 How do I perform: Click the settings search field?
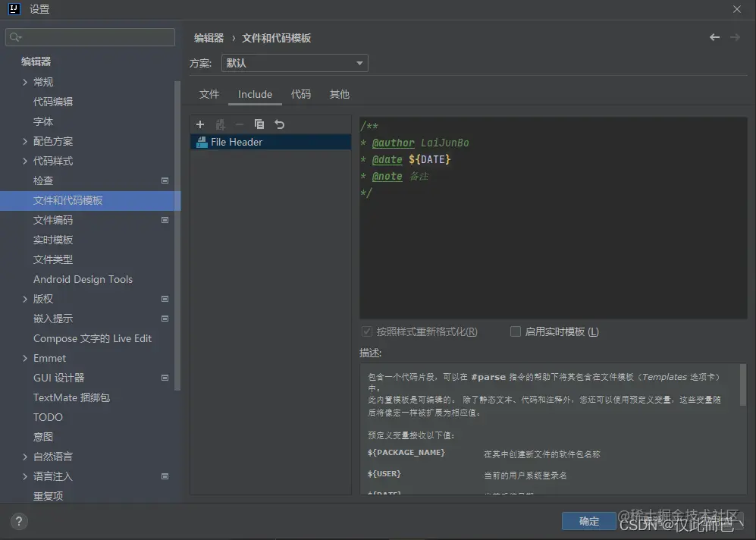(x=90, y=37)
